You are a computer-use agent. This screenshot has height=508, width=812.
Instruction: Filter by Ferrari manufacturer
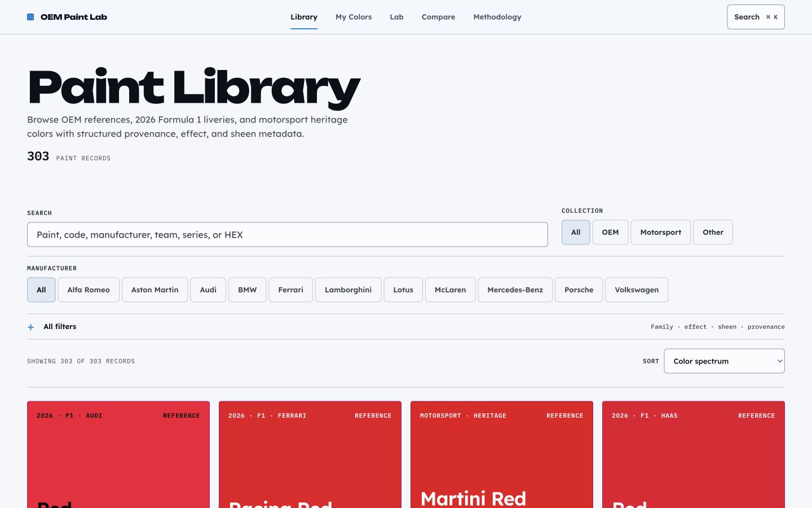click(290, 290)
